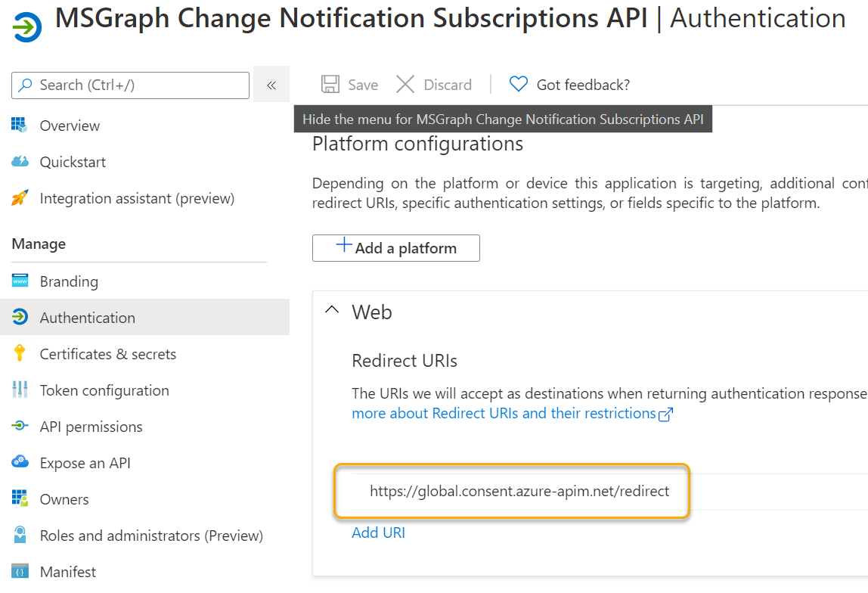The height and width of the screenshot is (593, 868).
Task: Click the feedback heart icon
Action: pos(518,84)
